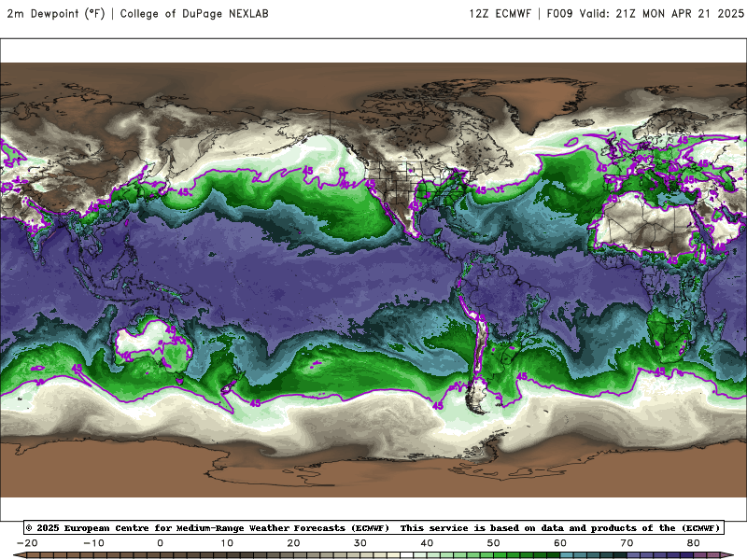The width and height of the screenshot is (747, 560).
Task: Click Greenland on the dewpoint map
Action: [x=539, y=103]
